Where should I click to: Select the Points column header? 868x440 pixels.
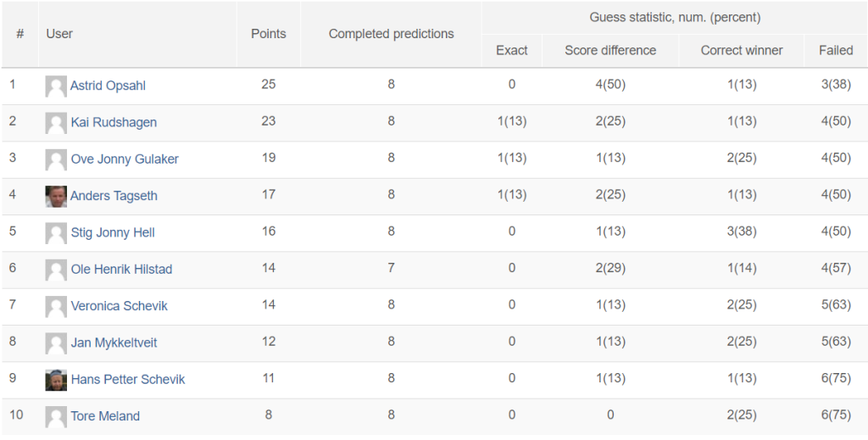click(x=269, y=34)
